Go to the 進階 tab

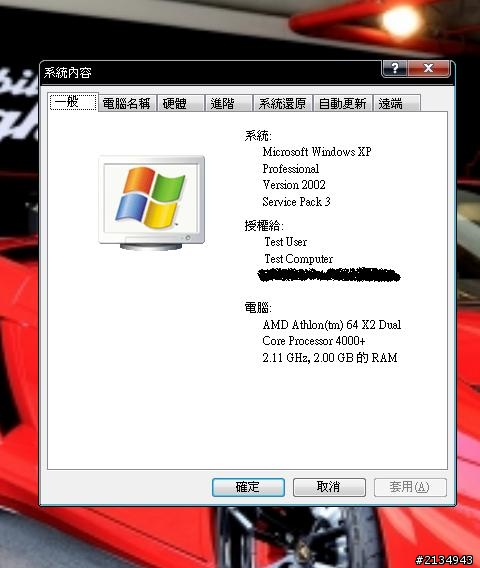pos(229,104)
